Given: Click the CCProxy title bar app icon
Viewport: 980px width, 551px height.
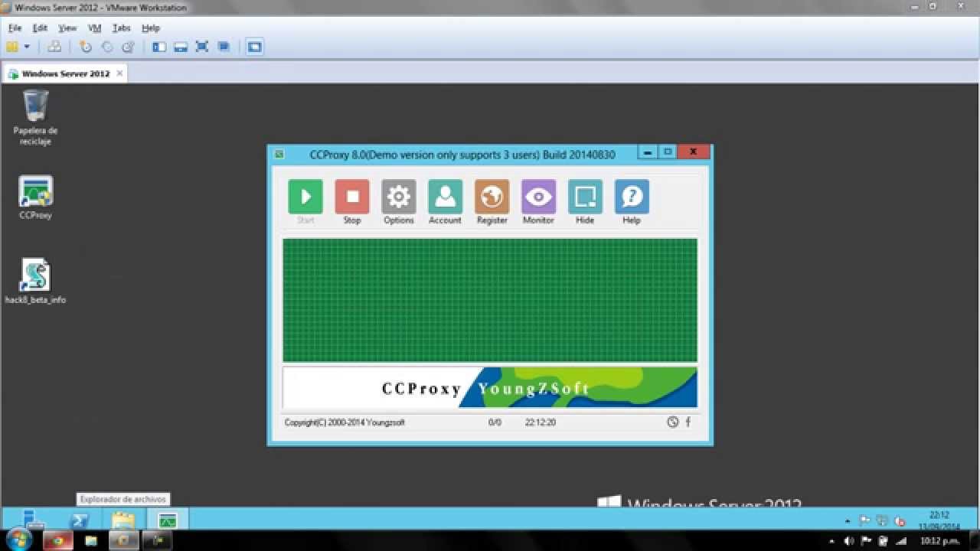Looking at the screenshot, I should click(279, 154).
